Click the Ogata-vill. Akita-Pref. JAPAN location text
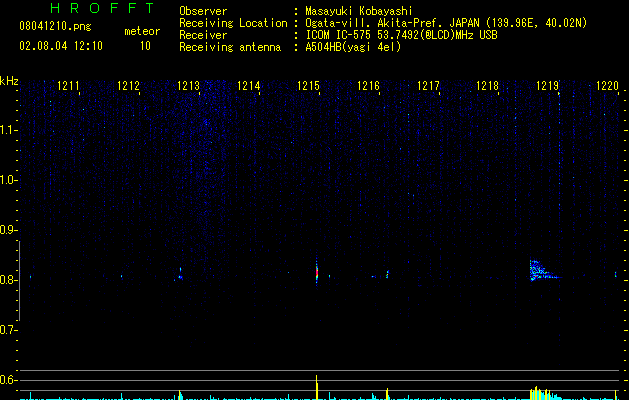 click(x=446, y=23)
